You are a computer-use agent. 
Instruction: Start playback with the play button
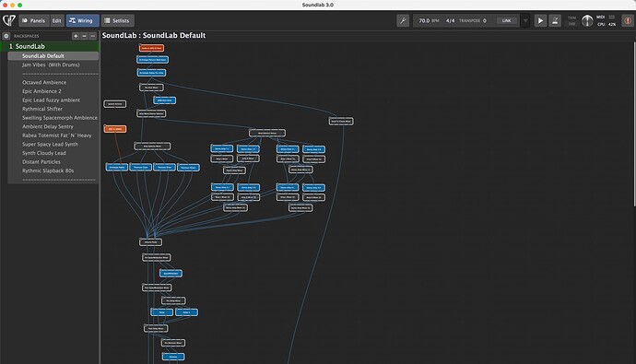tap(540, 20)
